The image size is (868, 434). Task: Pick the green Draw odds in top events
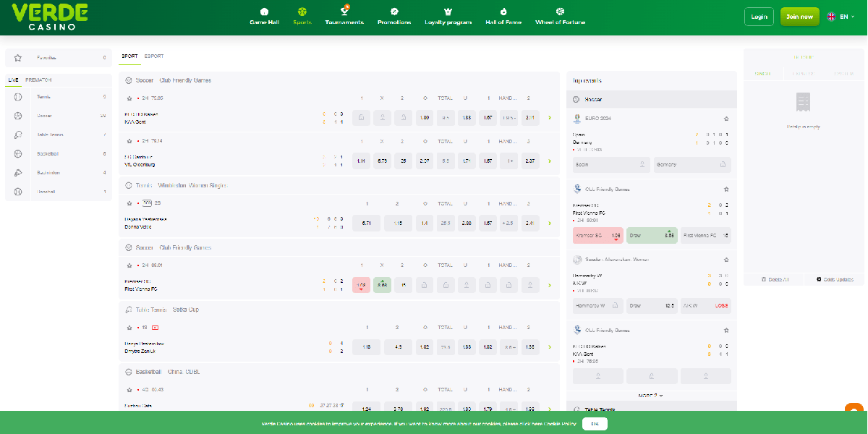click(x=652, y=235)
